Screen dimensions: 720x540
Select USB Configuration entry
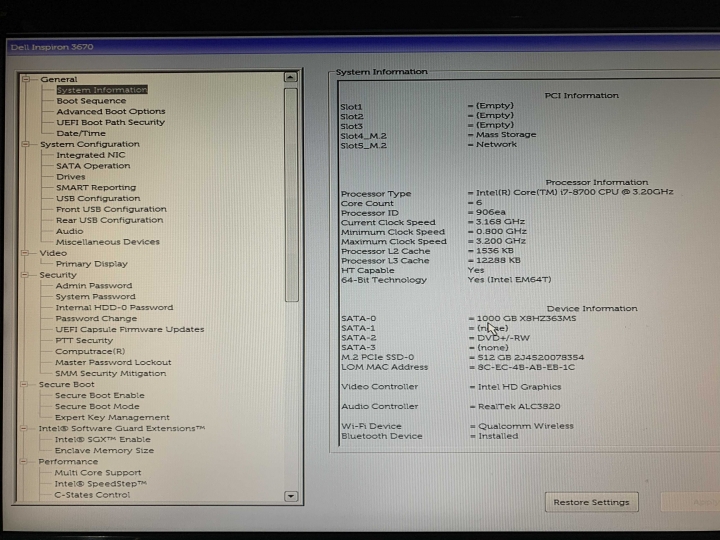click(98, 198)
